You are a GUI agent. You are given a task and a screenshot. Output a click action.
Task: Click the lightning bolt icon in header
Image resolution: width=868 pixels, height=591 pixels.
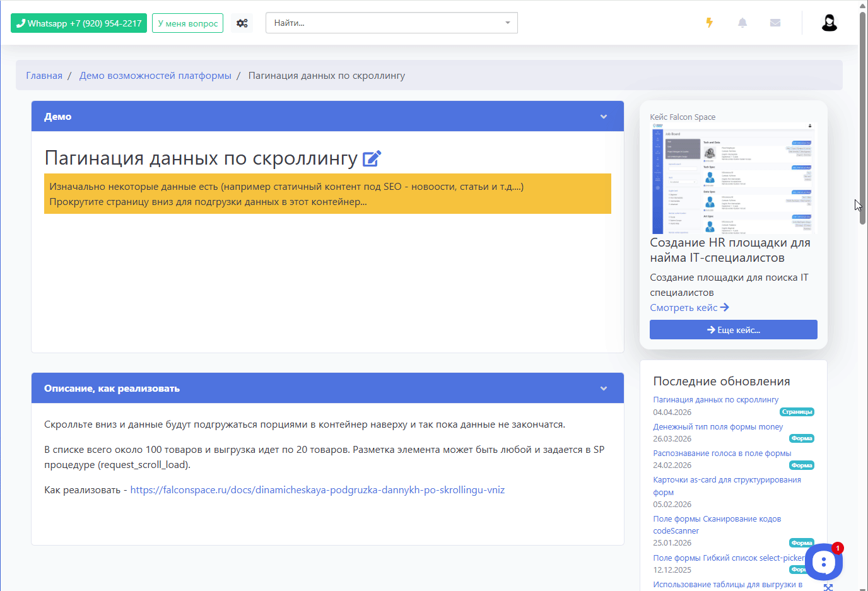click(x=709, y=23)
